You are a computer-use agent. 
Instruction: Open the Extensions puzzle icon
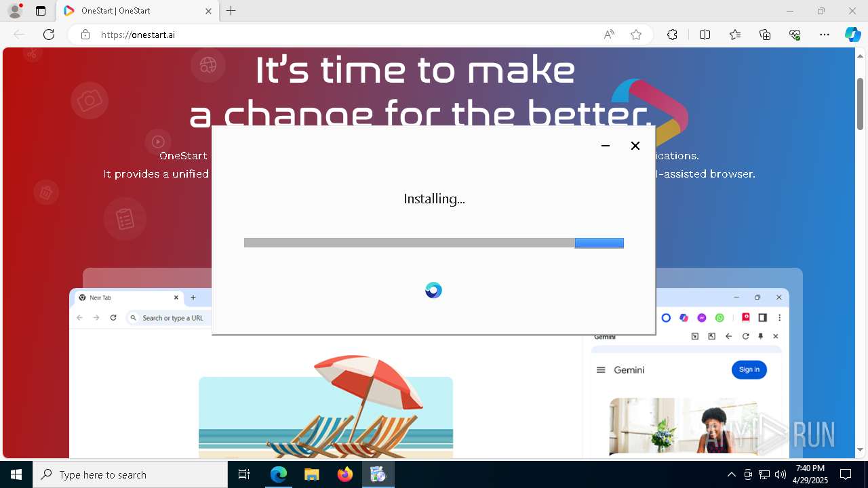click(672, 35)
